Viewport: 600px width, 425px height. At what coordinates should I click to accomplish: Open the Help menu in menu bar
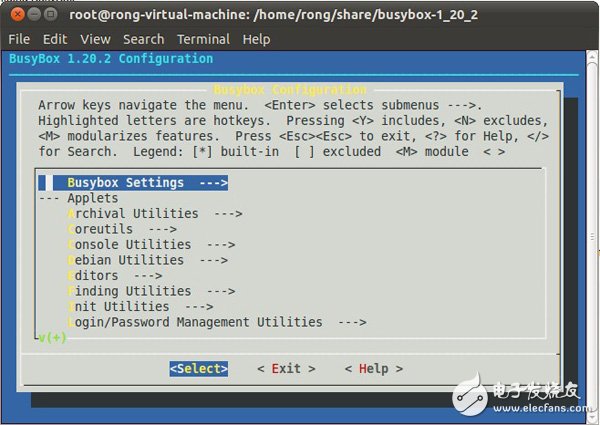point(256,39)
